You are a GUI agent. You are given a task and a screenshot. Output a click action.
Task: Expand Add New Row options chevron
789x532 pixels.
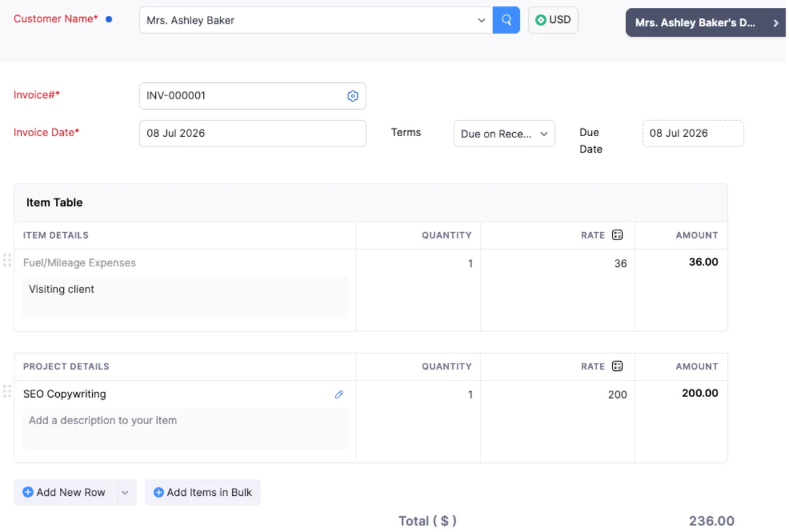coord(125,492)
